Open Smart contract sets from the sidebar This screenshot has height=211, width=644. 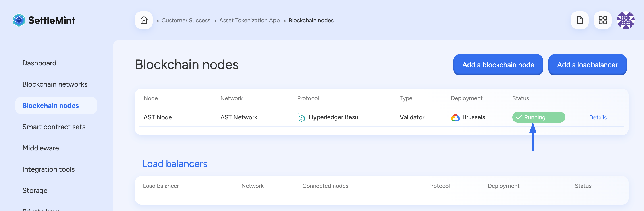(x=54, y=127)
